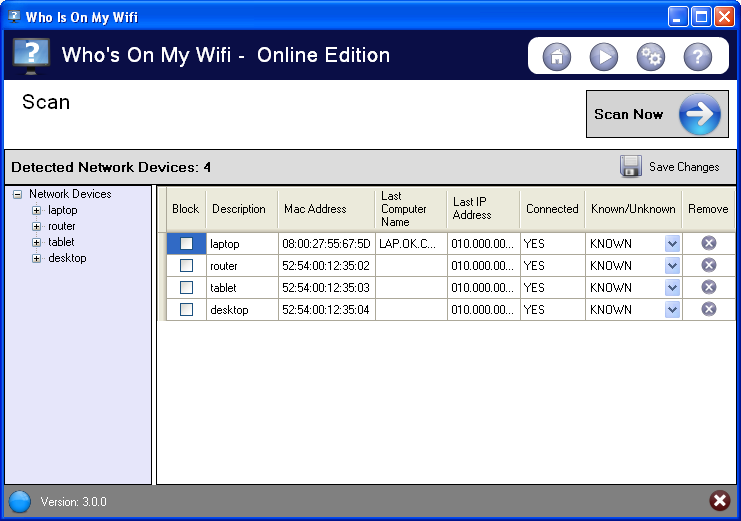The image size is (741, 521).
Task: Click the tablet description cell in table
Action: [x=242, y=287]
